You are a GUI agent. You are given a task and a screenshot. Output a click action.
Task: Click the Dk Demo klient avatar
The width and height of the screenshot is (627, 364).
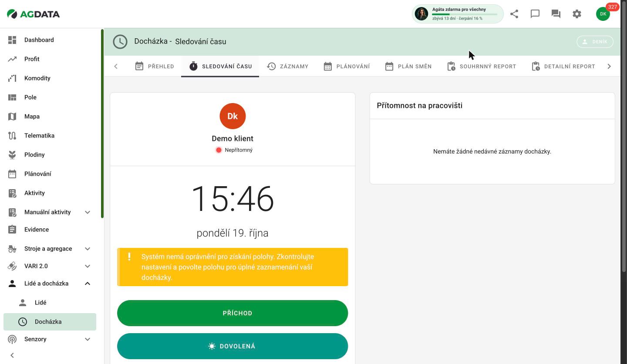click(x=233, y=116)
